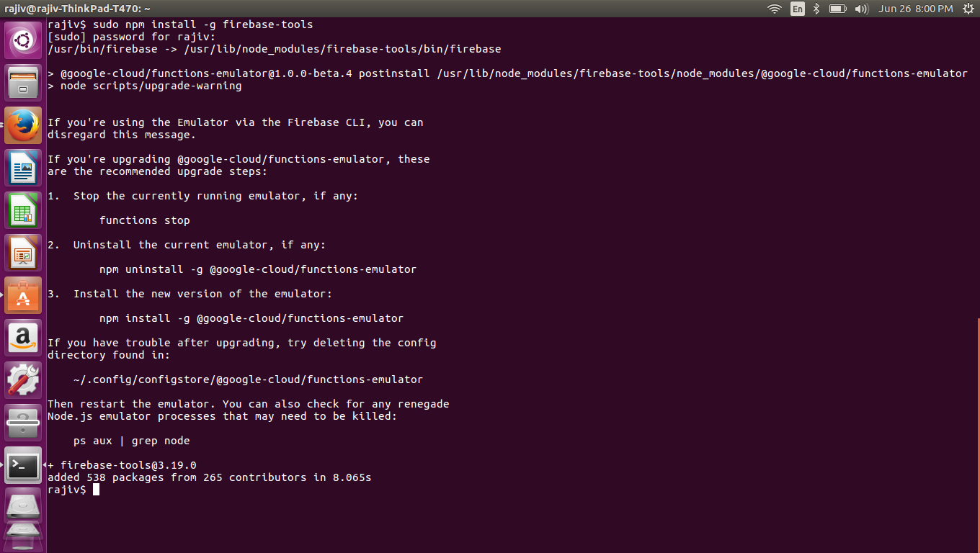Open the Bluetooth indicator menu
This screenshot has height=553, width=980.
[816, 9]
